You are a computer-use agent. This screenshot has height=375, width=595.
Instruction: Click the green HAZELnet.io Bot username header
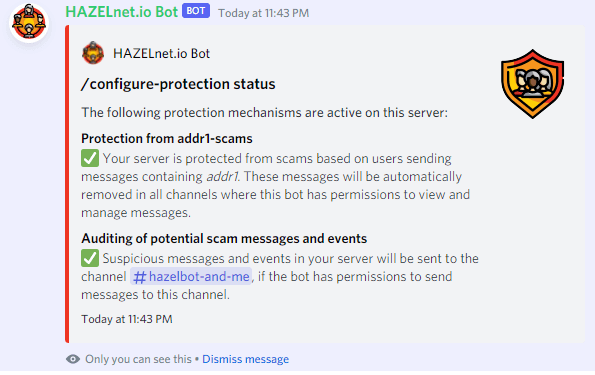(x=121, y=12)
